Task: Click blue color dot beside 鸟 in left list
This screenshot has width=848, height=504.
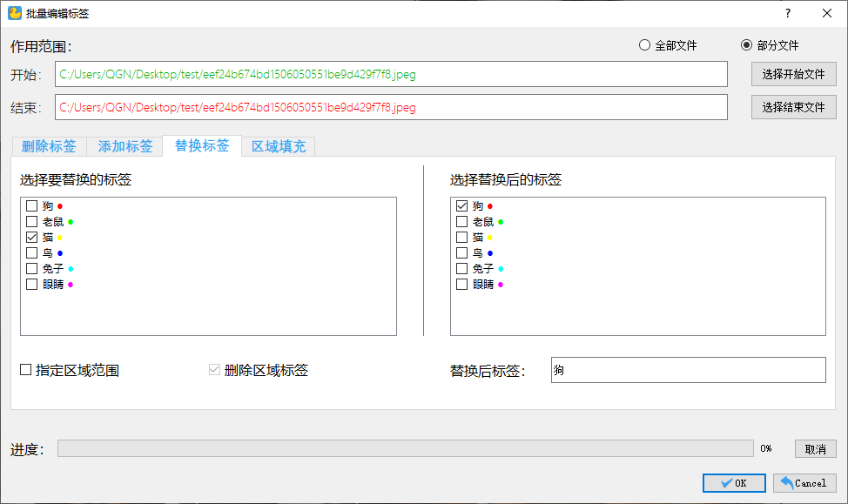Action: 60,253
